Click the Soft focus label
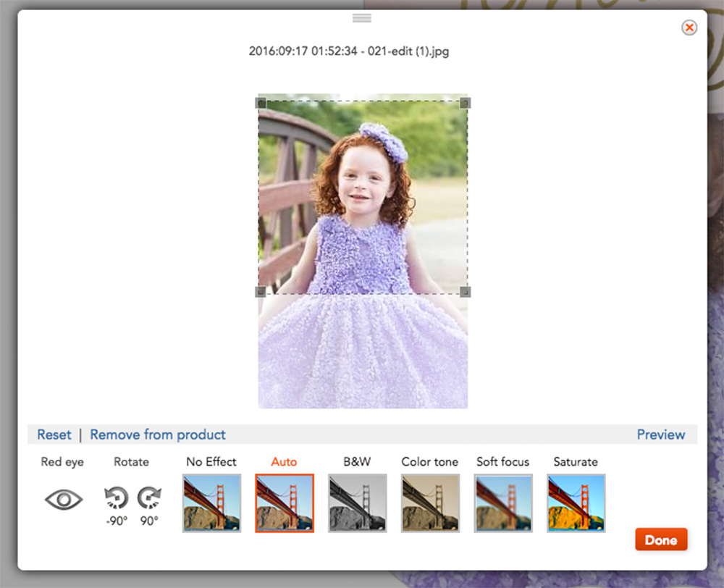Image resolution: width=724 pixels, height=588 pixels. coord(503,461)
